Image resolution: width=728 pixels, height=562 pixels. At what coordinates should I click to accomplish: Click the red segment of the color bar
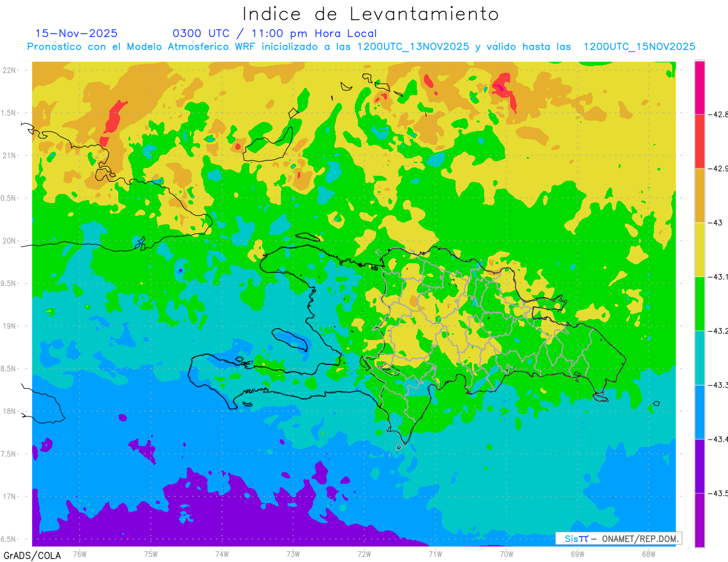[699, 141]
